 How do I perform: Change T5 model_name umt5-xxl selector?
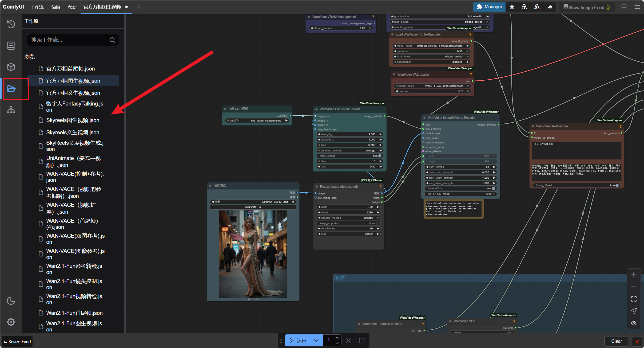[431, 46]
